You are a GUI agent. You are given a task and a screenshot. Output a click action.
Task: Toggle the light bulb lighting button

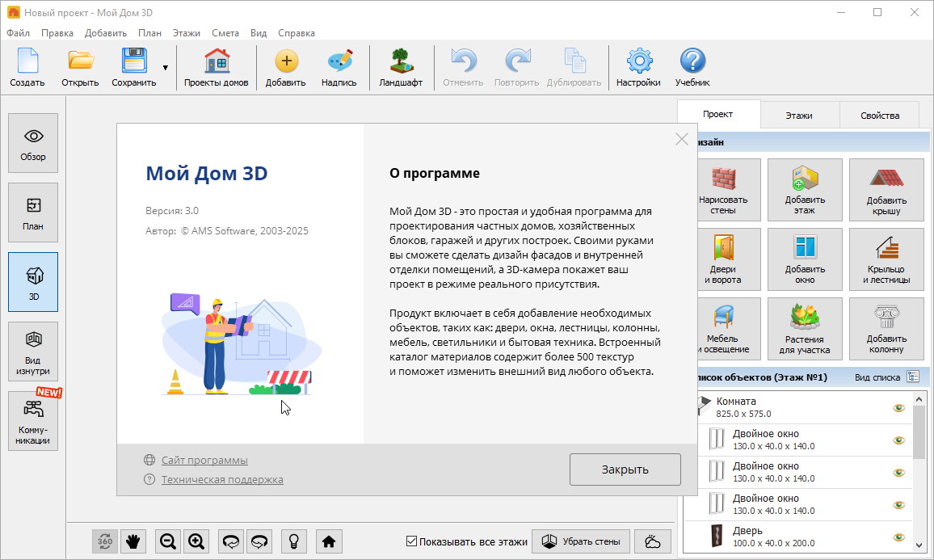[x=293, y=541]
